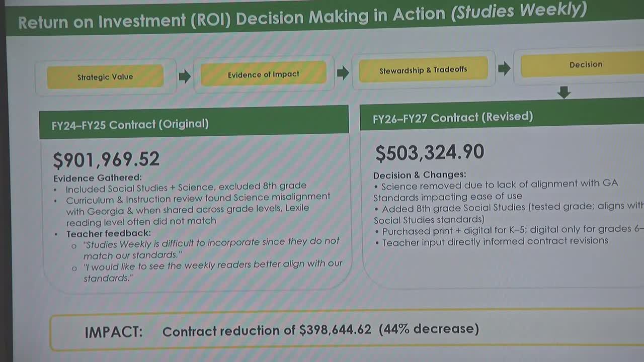This screenshot has width=644, height=362.
Task: Click the Evidence Gathered heading
Action: coord(98,178)
